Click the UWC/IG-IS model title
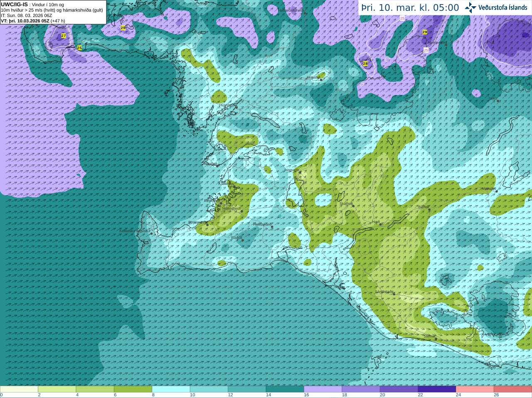Viewport: 532px width, 398px height. pyautogui.click(x=14, y=4)
